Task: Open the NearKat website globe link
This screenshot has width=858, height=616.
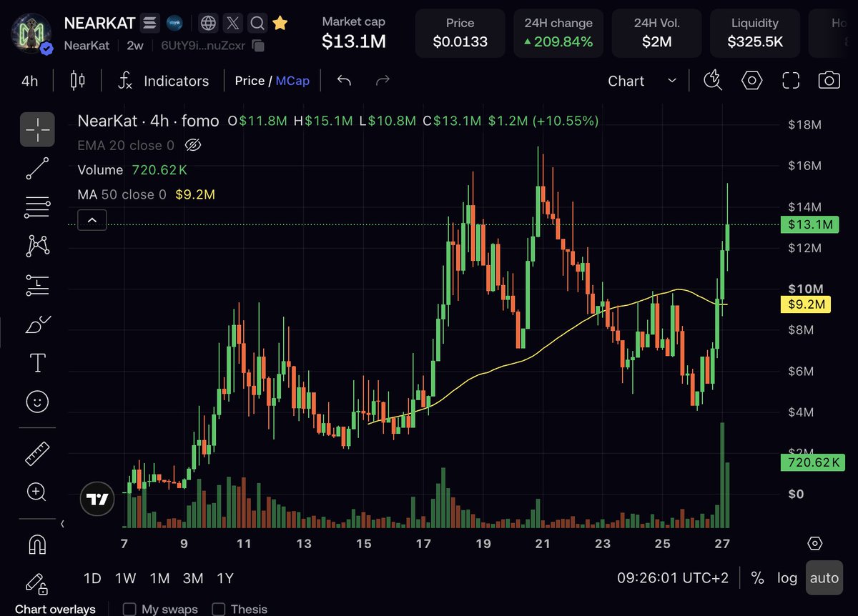Action: coord(208,24)
